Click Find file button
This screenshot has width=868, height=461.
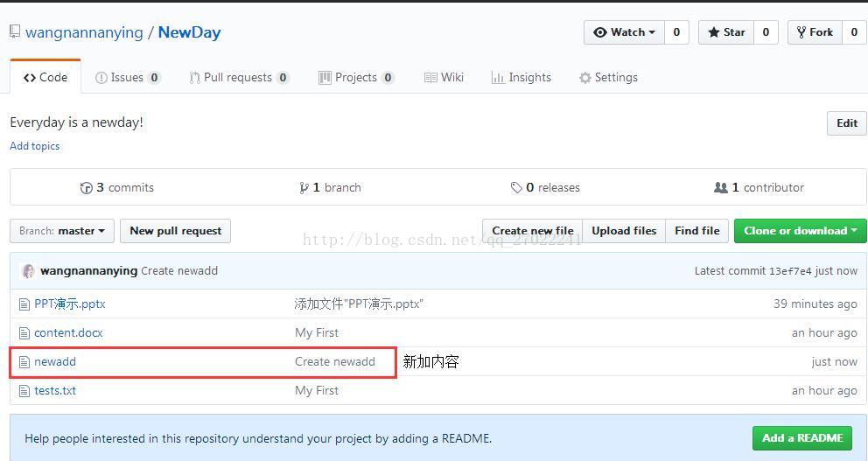(x=697, y=231)
